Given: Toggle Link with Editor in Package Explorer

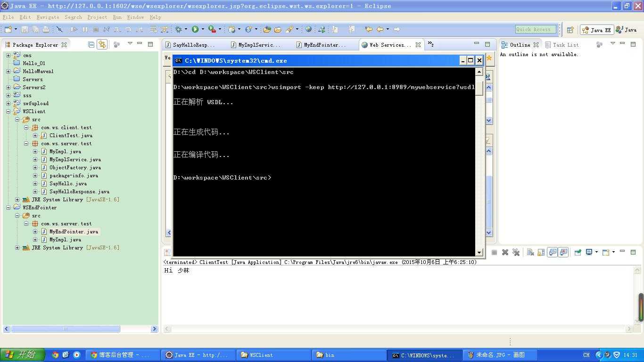Looking at the screenshot, I should coord(102,44).
